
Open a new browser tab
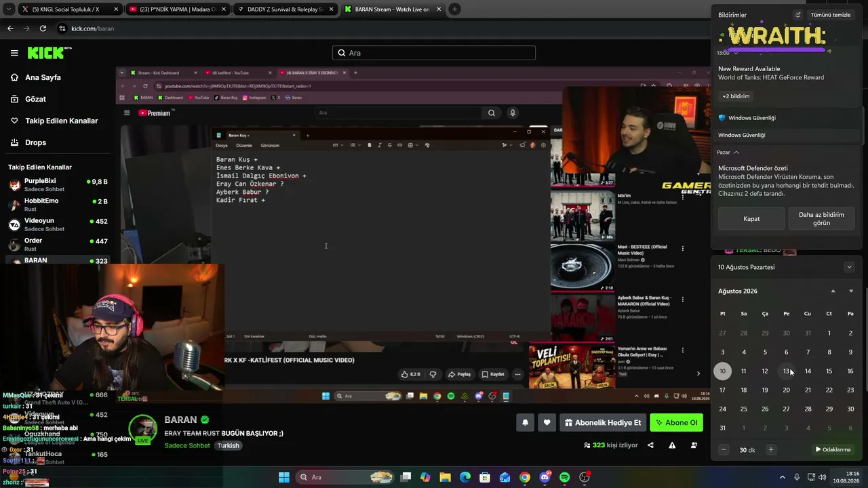coord(454,9)
